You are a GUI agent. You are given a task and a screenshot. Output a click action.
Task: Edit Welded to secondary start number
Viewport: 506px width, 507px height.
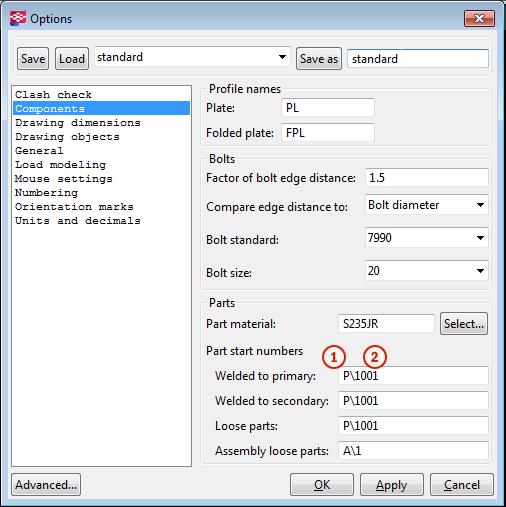(x=413, y=401)
